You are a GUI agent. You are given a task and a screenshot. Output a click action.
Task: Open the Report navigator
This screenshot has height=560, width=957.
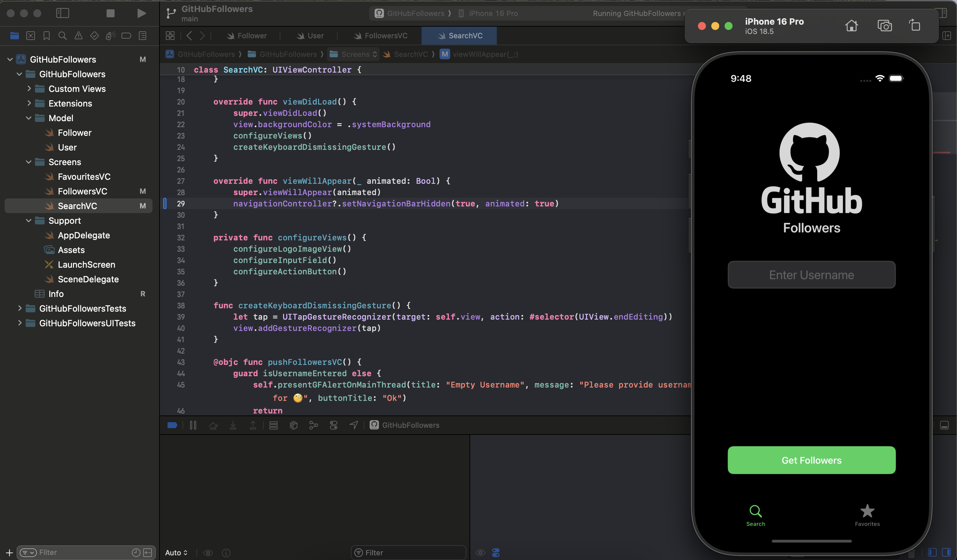[x=143, y=36]
